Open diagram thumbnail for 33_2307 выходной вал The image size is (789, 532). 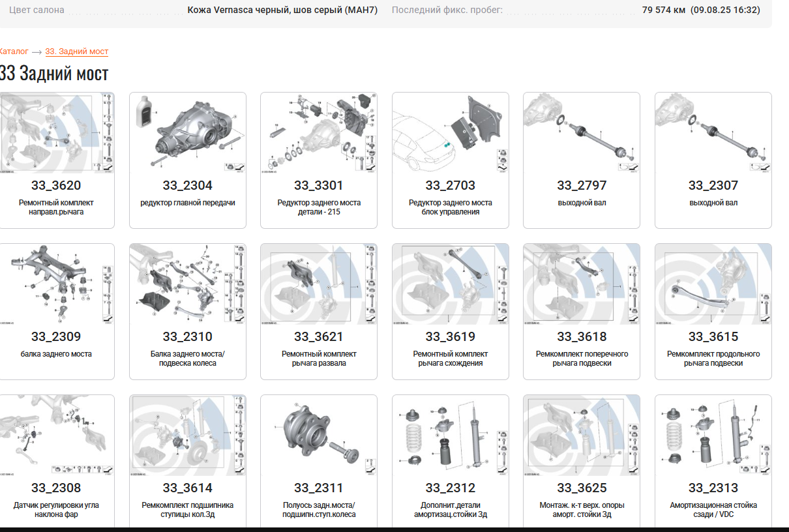pos(713,134)
